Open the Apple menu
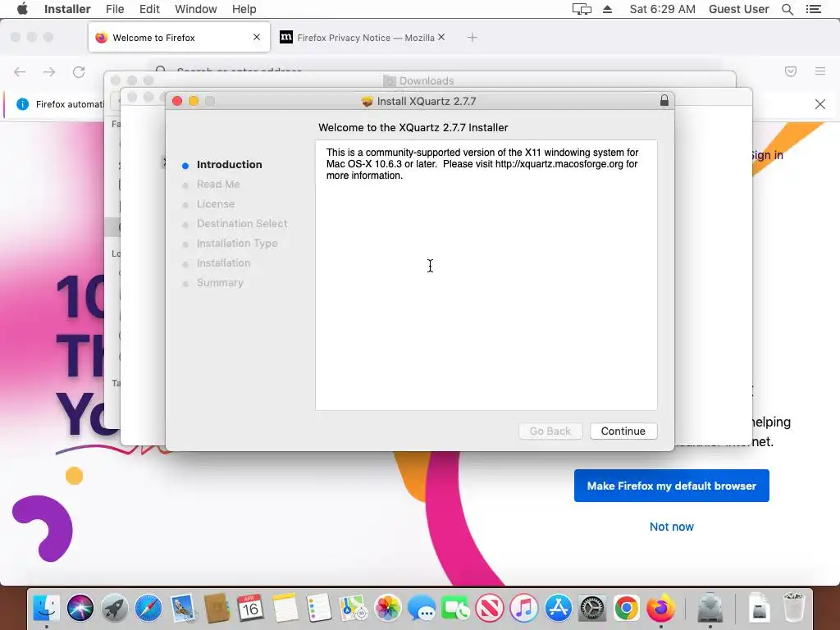This screenshot has height=630, width=840. [22, 9]
